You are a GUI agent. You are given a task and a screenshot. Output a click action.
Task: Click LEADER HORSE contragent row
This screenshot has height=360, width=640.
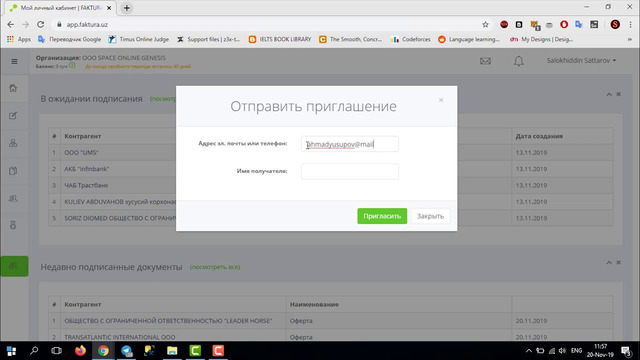point(331,321)
